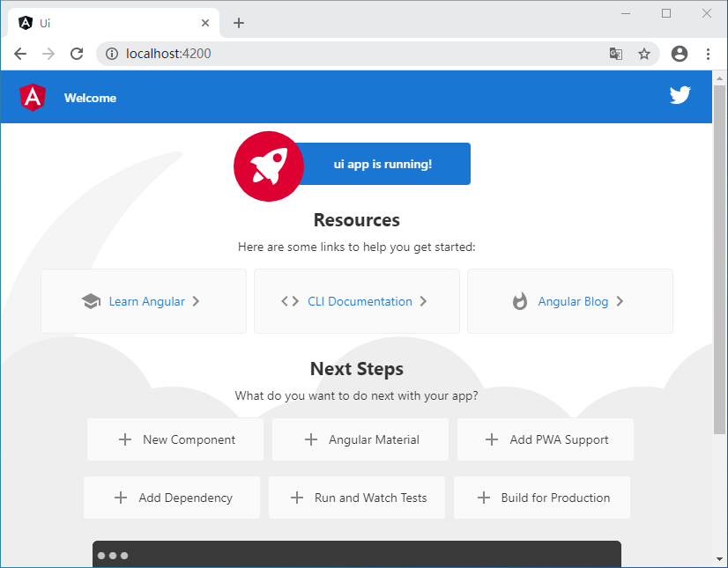Screen dimensions: 728x568
Task: Click the translate page icon in address bar
Action: click(616, 54)
